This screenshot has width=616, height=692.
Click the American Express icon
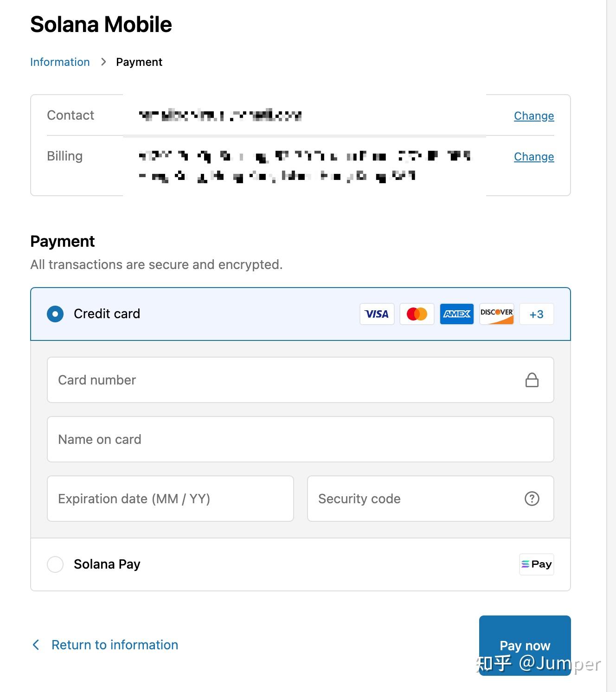[x=456, y=314]
